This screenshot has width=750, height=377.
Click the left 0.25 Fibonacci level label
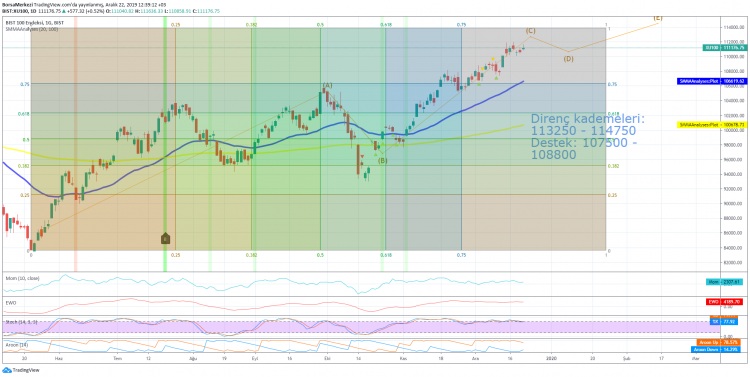[x=25, y=195]
